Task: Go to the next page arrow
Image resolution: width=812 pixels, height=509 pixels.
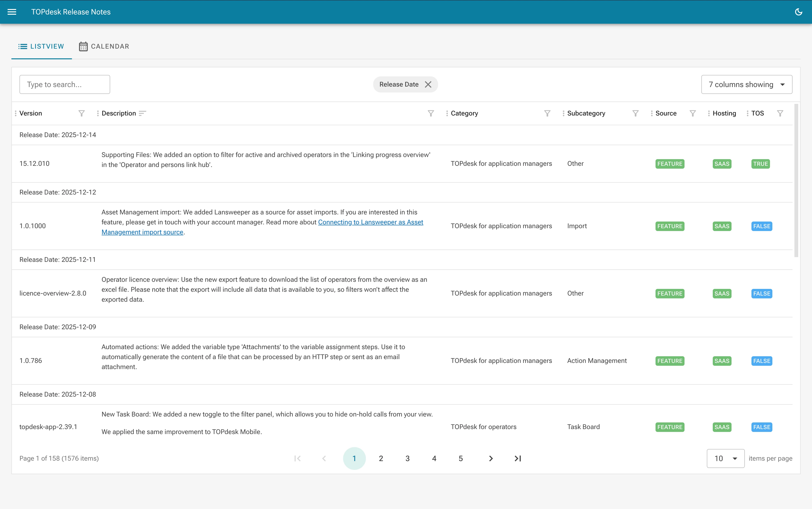Action: [x=491, y=458]
